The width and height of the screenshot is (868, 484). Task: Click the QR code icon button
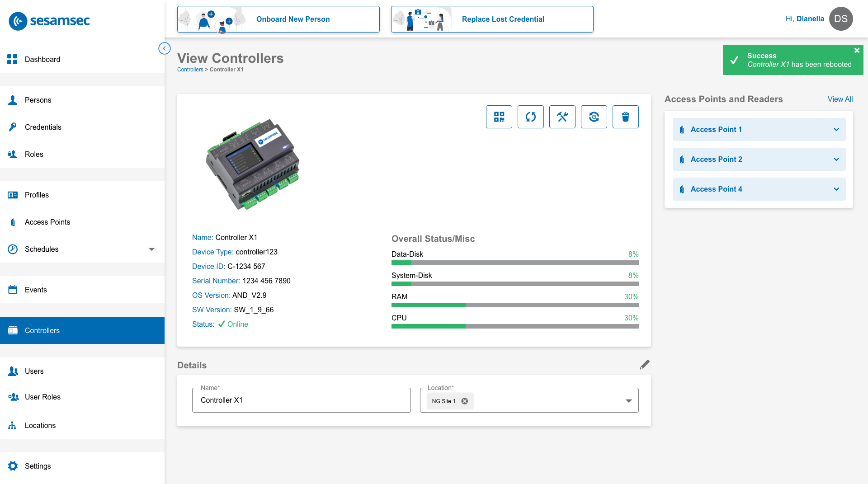pos(499,117)
